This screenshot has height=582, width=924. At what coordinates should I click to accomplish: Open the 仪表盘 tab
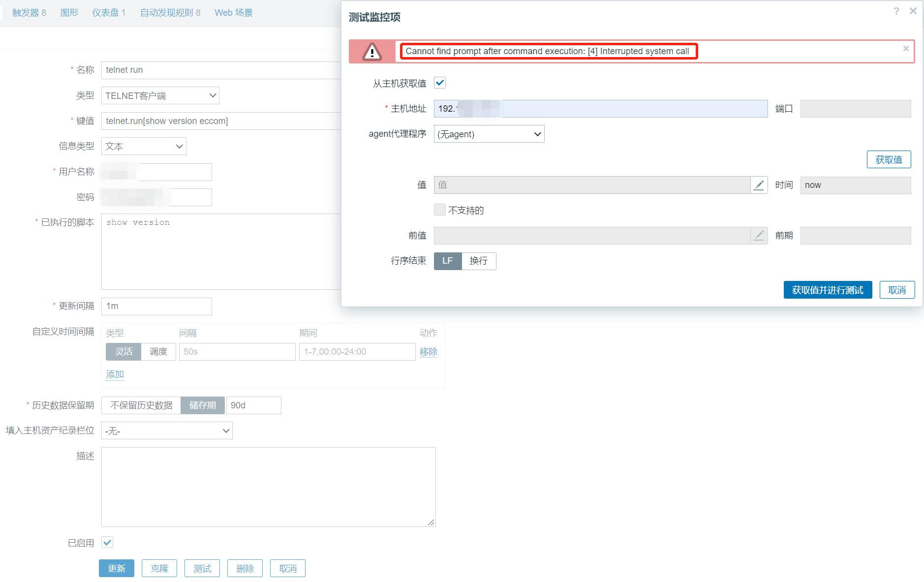(x=109, y=13)
